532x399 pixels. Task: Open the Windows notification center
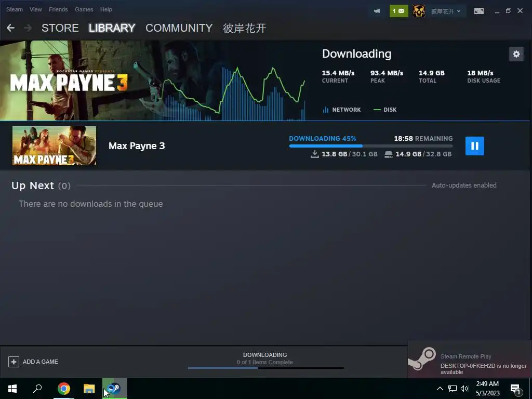coord(515,389)
